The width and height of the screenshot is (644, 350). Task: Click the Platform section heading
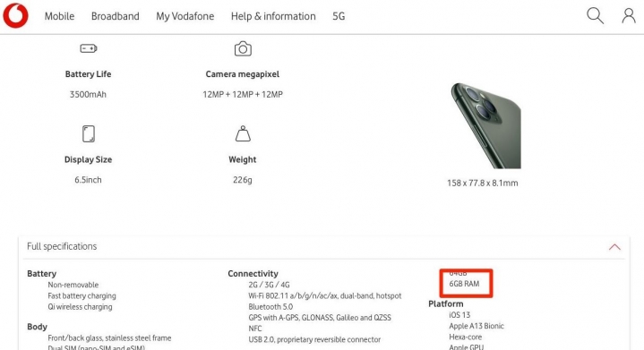(x=446, y=303)
